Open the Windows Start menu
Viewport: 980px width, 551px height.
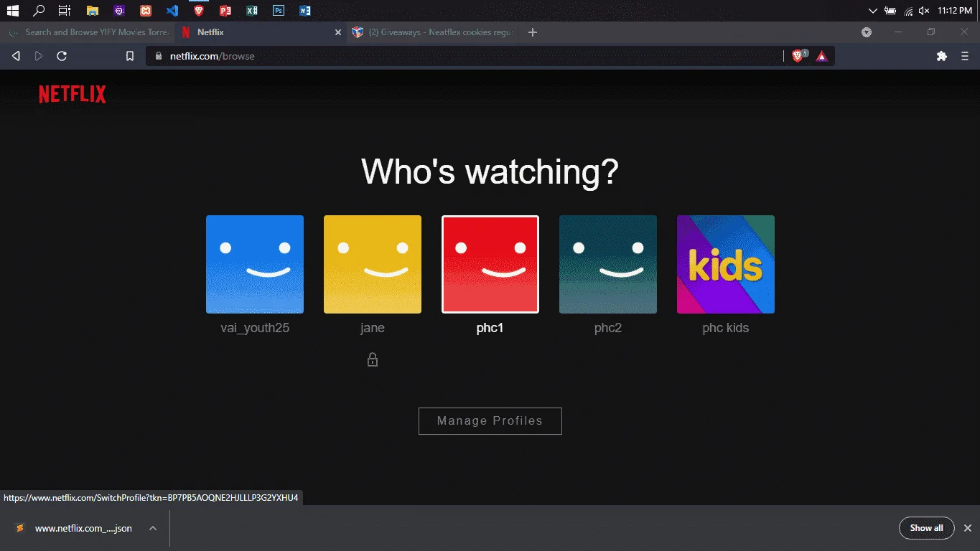[12, 11]
